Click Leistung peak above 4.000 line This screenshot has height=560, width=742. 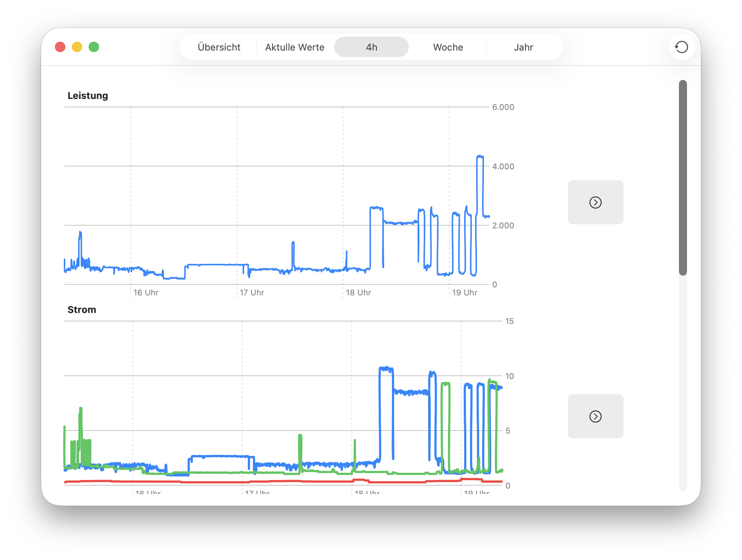[x=480, y=157]
